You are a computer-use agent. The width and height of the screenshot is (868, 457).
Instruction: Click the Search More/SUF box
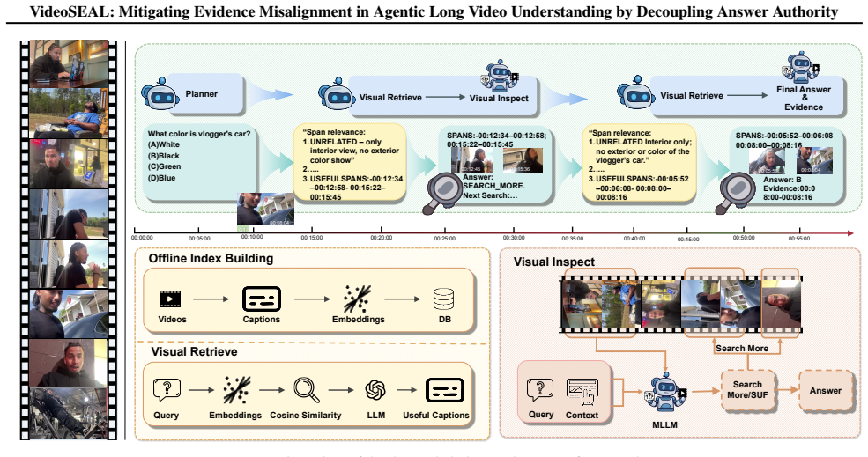click(747, 390)
